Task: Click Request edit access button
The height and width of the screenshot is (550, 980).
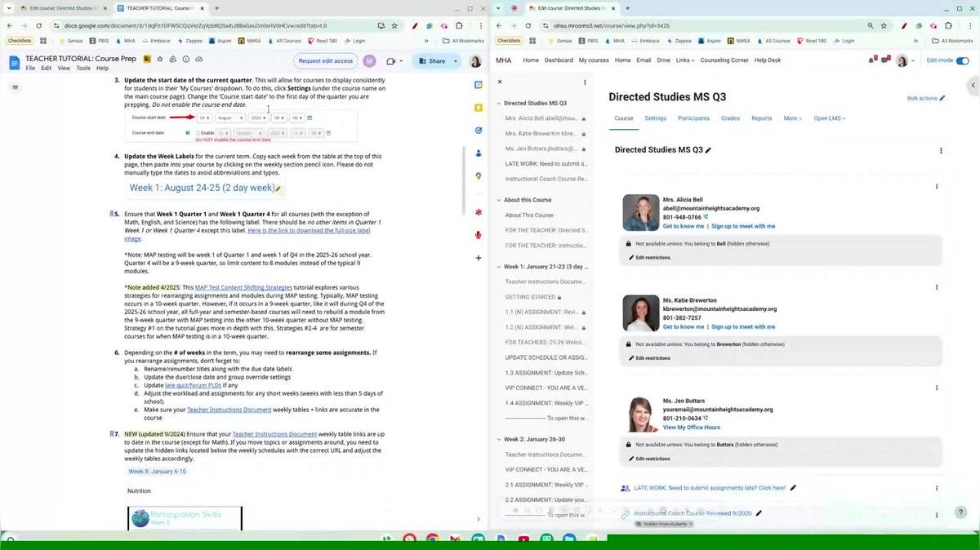Action: (x=326, y=61)
